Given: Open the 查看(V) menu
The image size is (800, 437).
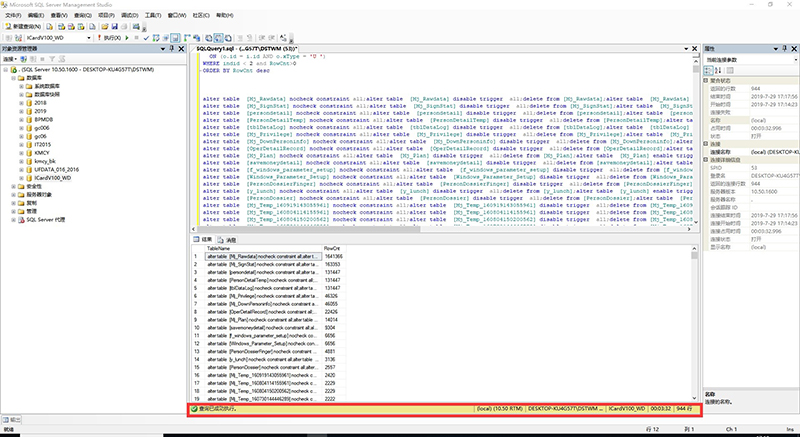Looking at the screenshot, I should tap(59, 15).
